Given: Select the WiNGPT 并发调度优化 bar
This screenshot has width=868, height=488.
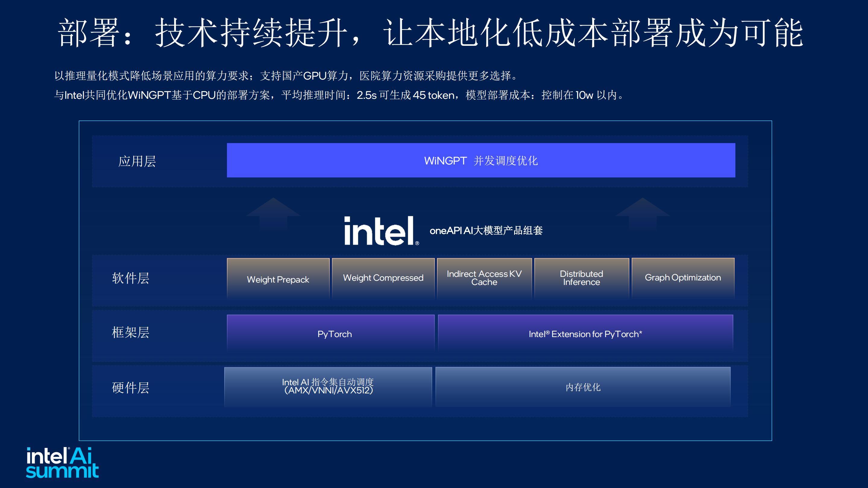Looking at the screenshot, I should 481,160.
